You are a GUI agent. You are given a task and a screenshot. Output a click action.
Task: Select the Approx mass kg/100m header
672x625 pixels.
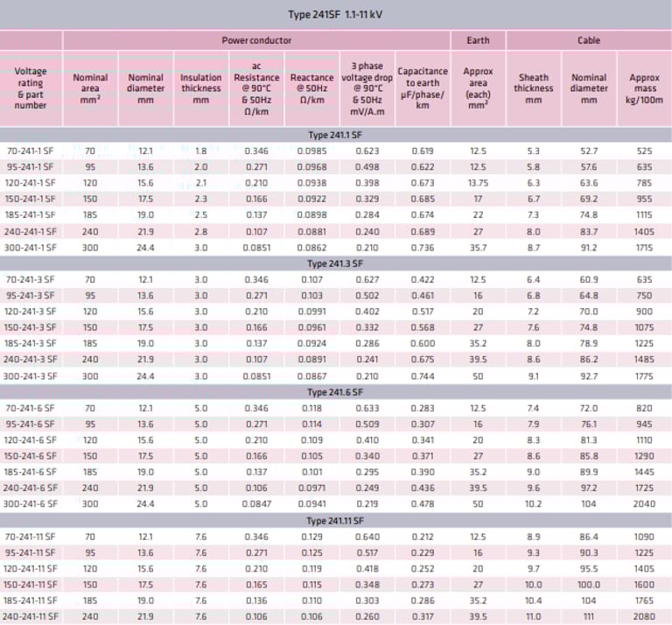644,88
